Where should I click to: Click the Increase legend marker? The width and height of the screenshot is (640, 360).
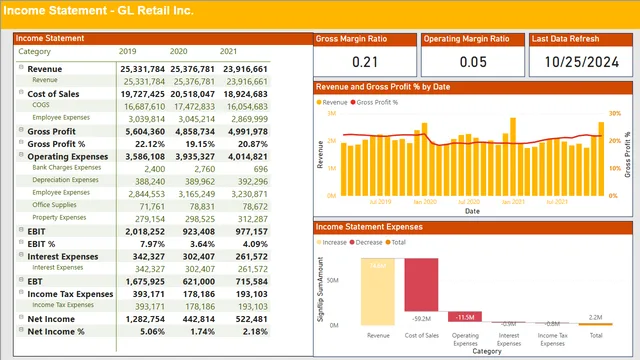click(319, 242)
